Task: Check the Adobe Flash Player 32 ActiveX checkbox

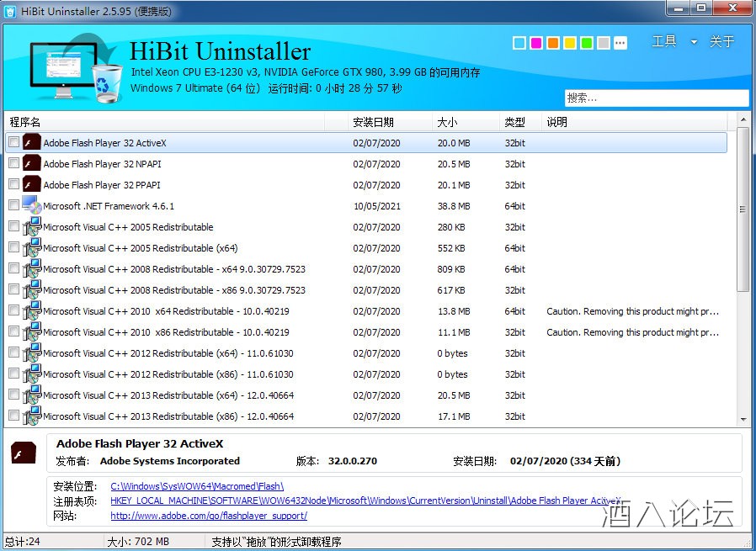Action: pyautogui.click(x=14, y=143)
